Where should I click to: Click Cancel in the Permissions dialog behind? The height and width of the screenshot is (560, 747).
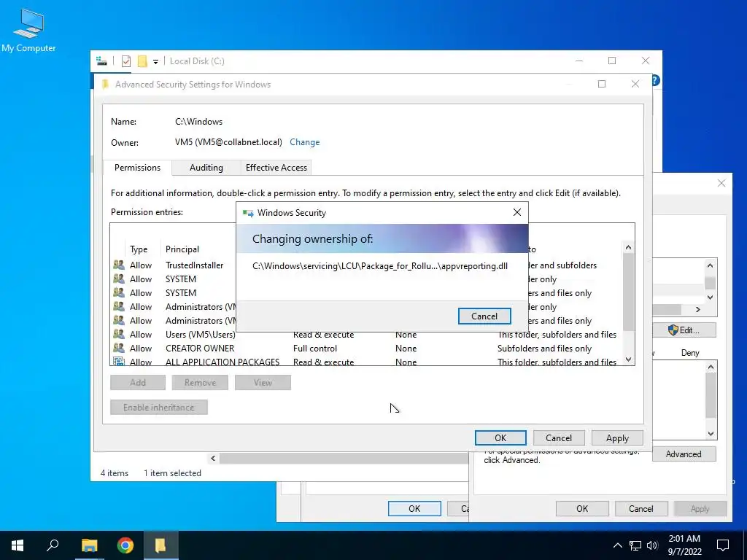pyautogui.click(x=640, y=508)
